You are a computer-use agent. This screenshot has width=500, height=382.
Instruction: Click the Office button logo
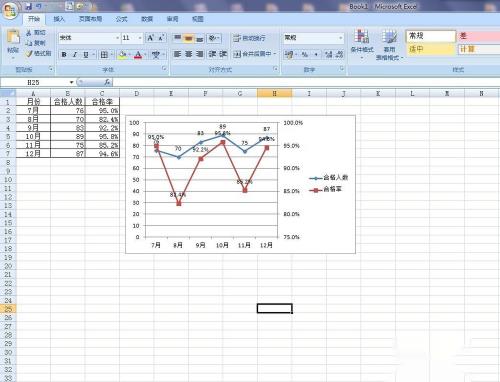pyautogui.click(x=10, y=11)
